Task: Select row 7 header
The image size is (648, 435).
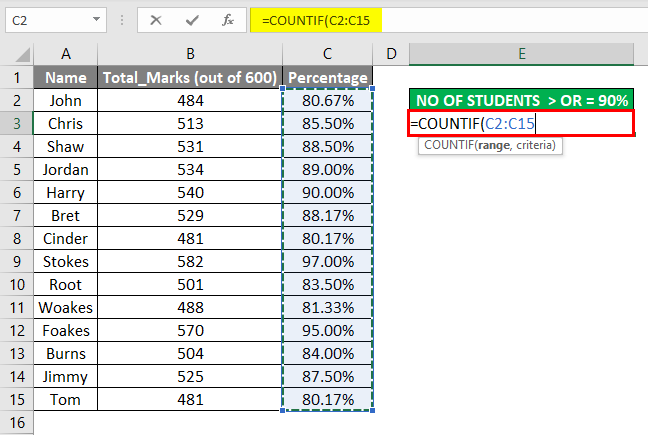Action: click(17, 215)
